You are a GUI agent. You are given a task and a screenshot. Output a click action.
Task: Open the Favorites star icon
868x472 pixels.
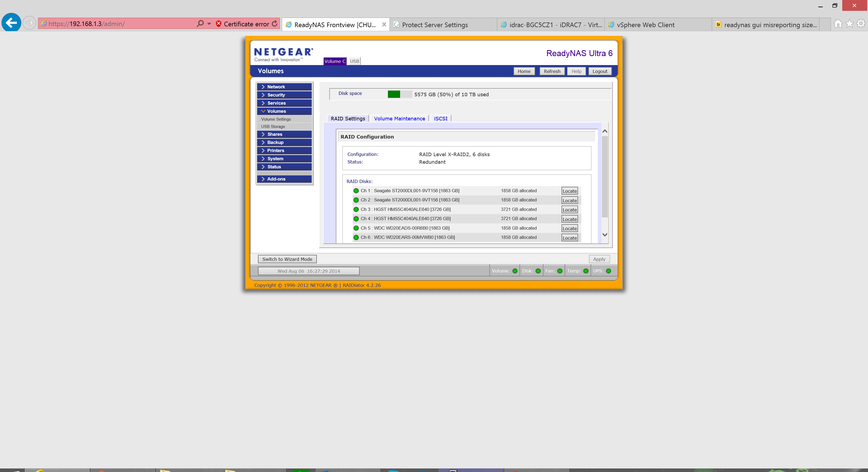pos(850,24)
